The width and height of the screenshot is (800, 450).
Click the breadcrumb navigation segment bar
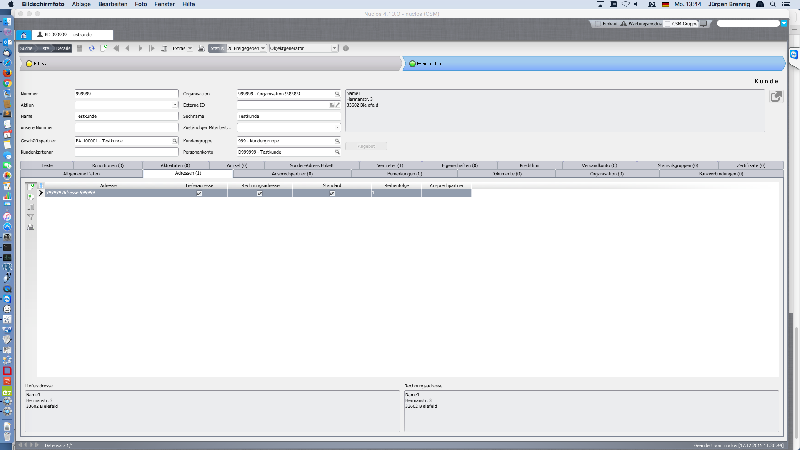(45, 48)
